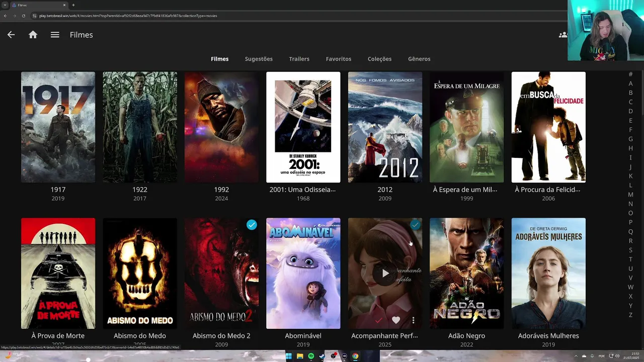Viewport: 644px width, 362px height.
Task: Jump to letter B in the alphabet picker
Action: click(630, 93)
